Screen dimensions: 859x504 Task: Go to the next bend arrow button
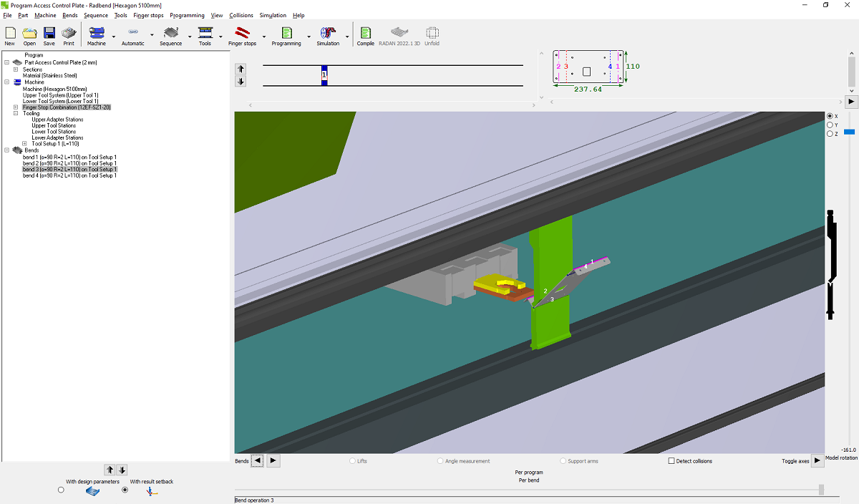273,461
